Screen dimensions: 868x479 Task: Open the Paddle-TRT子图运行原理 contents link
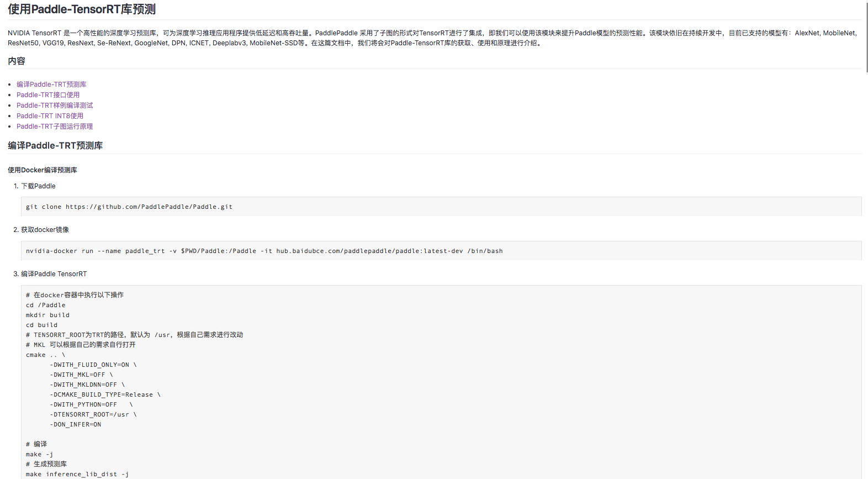click(x=55, y=127)
